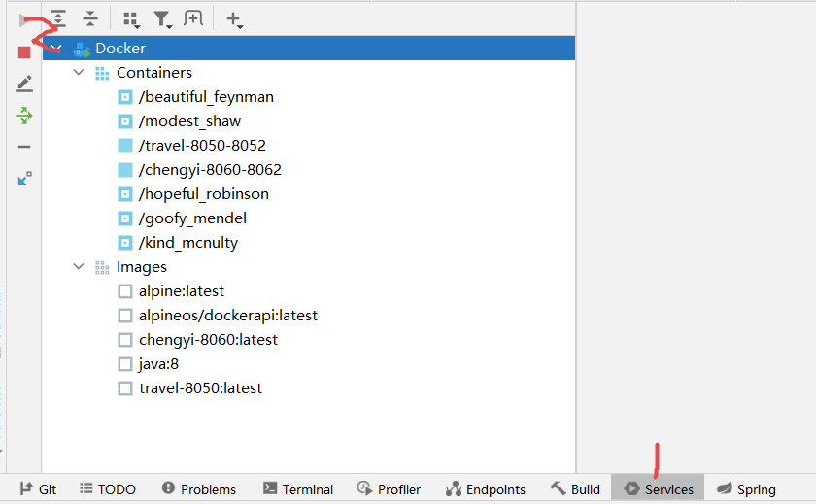Click Open in New Tab icon
Image resolution: width=816 pixels, height=504 pixels.
pyautogui.click(x=193, y=18)
